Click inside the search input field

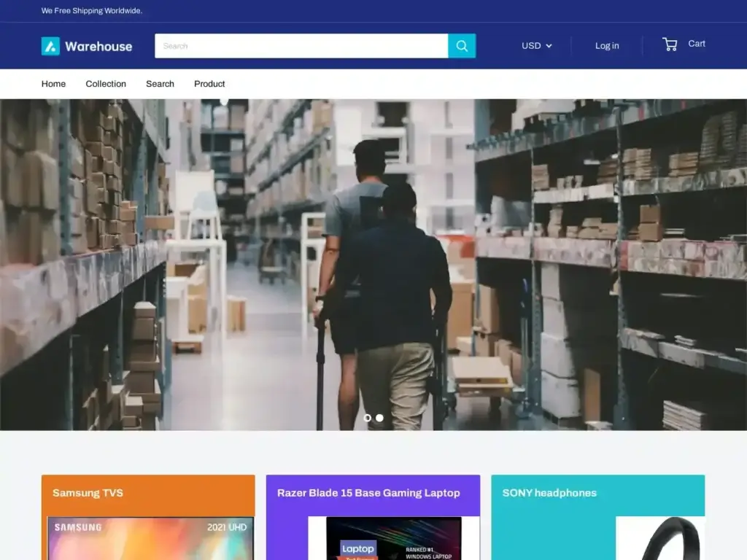(x=292, y=45)
